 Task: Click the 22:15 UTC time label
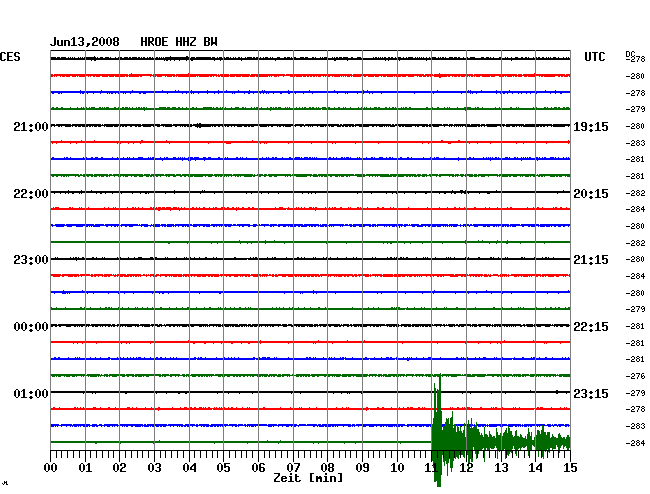pyautogui.click(x=591, y=327)
